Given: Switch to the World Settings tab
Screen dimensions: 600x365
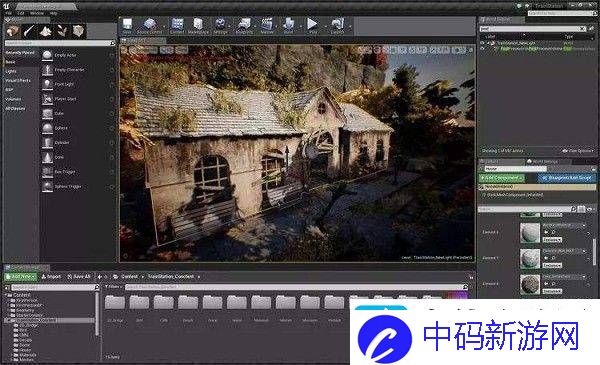Looking at the screenshot, I should pos(543,162).
